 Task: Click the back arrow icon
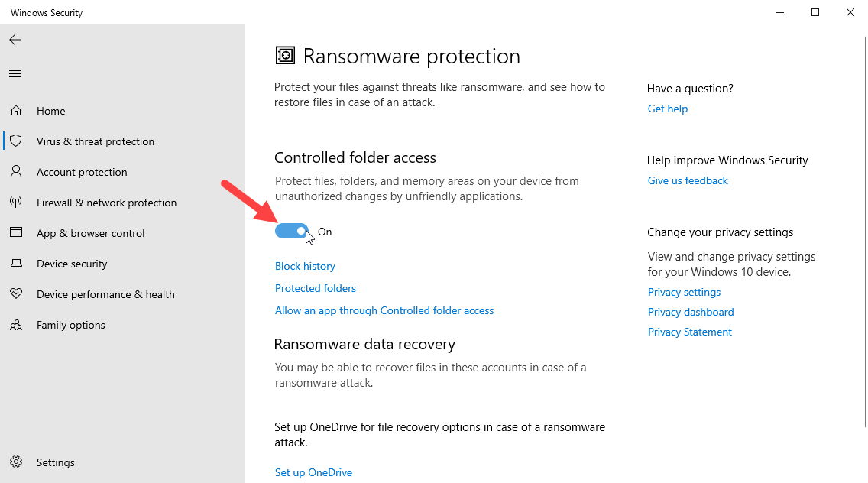point(15,40)
